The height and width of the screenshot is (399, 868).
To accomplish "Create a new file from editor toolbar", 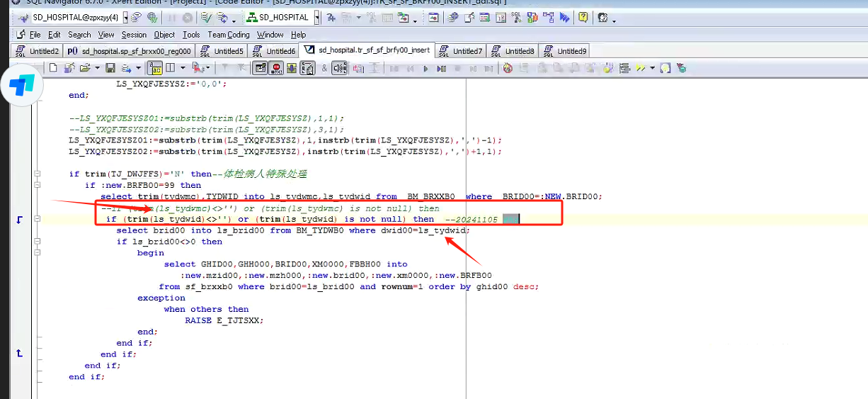I will click(x=53, y=68).
